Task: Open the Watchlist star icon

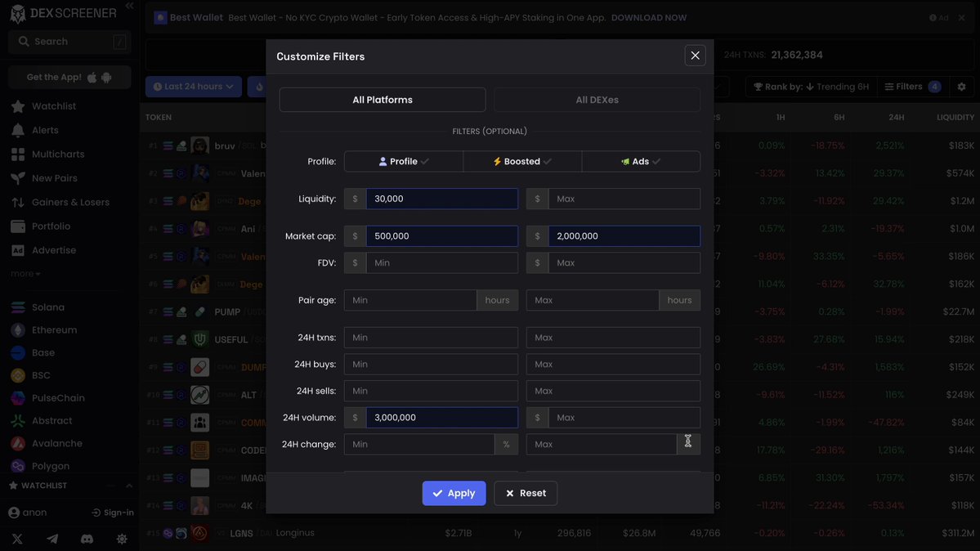Action: click(18, 106)
